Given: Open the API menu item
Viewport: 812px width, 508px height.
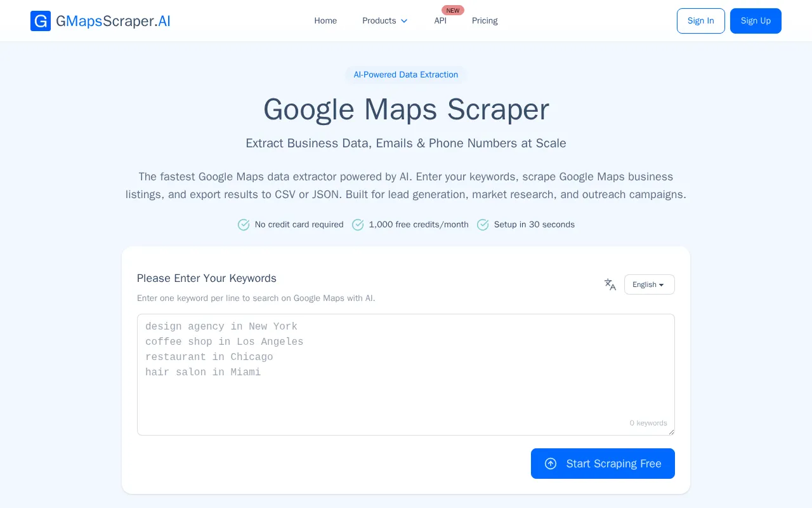Looking at the screenshot, I should tap(440, 21).
